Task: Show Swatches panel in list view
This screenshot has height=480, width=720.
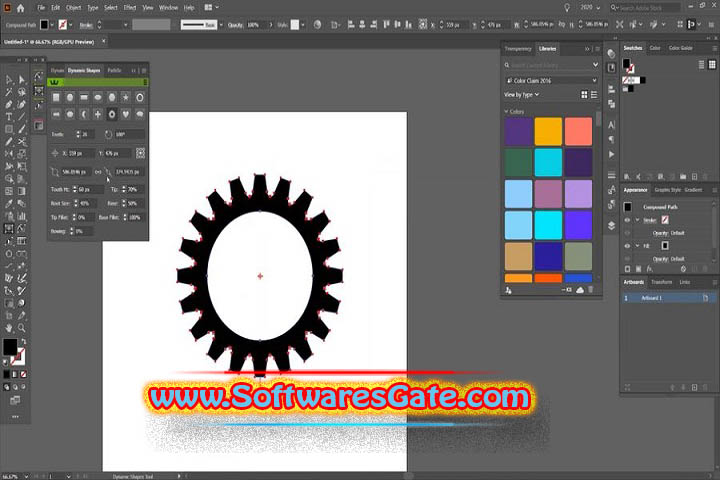Action: (x=701, y=64)
